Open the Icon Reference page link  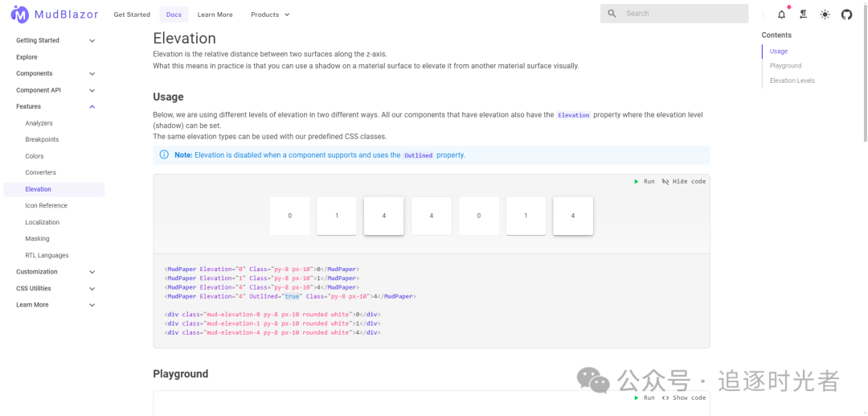(x=46, y=206)
